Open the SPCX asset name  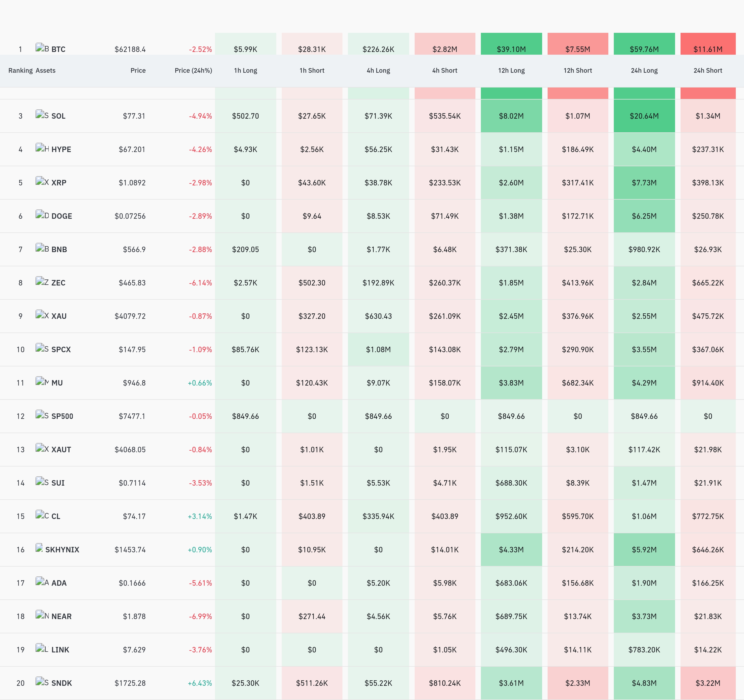point(61,349)
